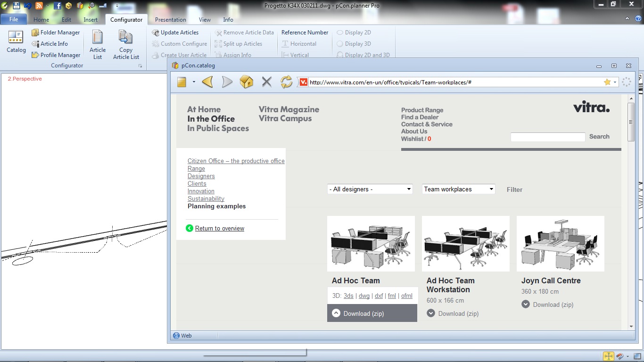Open Find a Dealer link
The height and width of the screenshot is (362, 644).
420,117
